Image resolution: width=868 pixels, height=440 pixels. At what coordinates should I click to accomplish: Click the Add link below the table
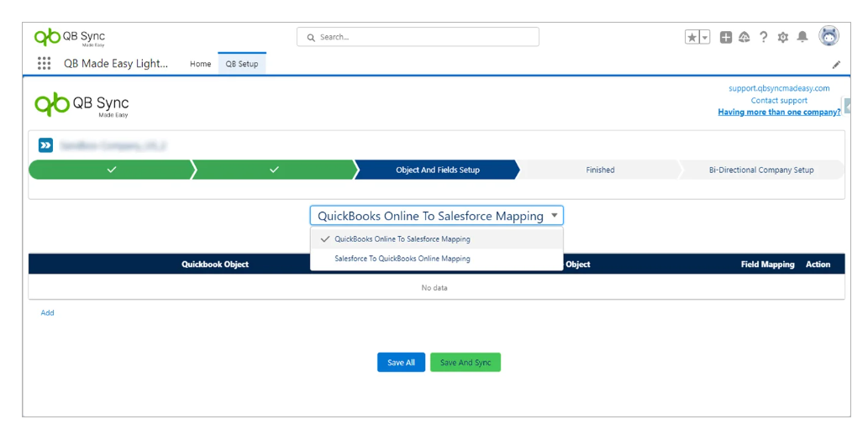[x=48, y=312]
